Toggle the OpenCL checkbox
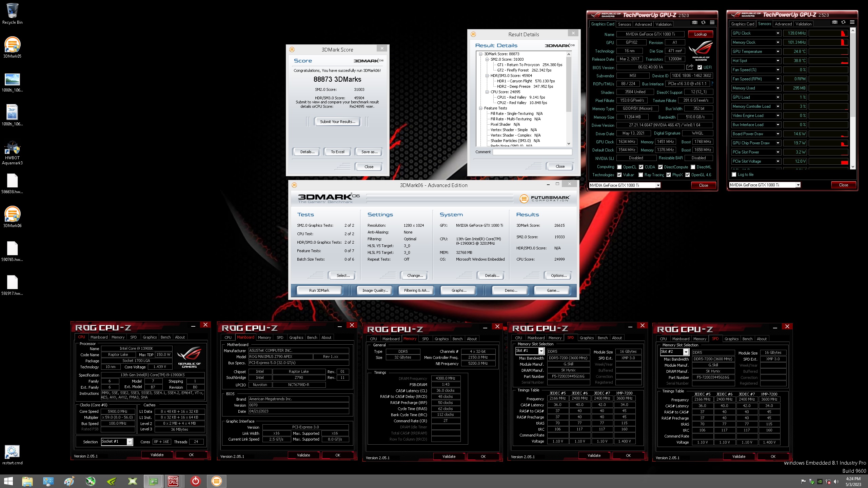The width and height of the screenshot is (868, 488). pos(619,167)
